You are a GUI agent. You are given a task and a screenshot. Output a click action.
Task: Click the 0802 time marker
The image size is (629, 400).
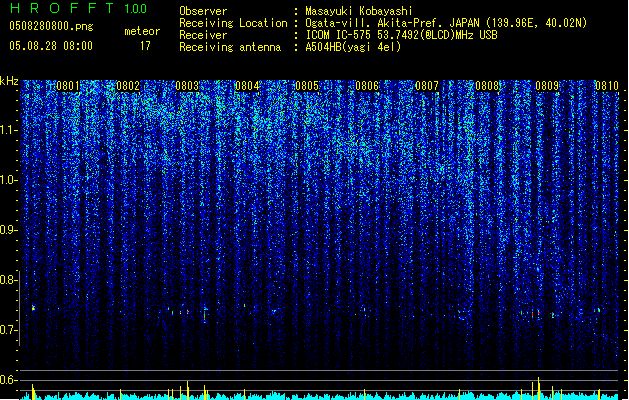[x=128, y=86]
